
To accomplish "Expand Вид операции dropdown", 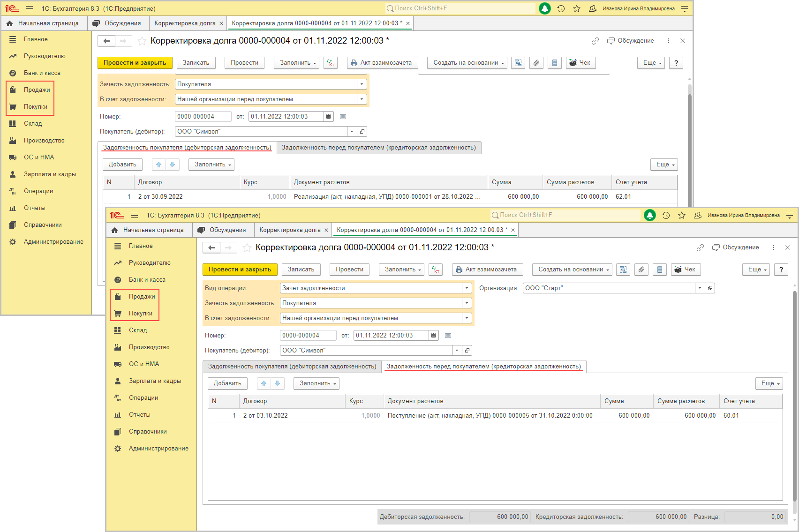I will [467, 288].
